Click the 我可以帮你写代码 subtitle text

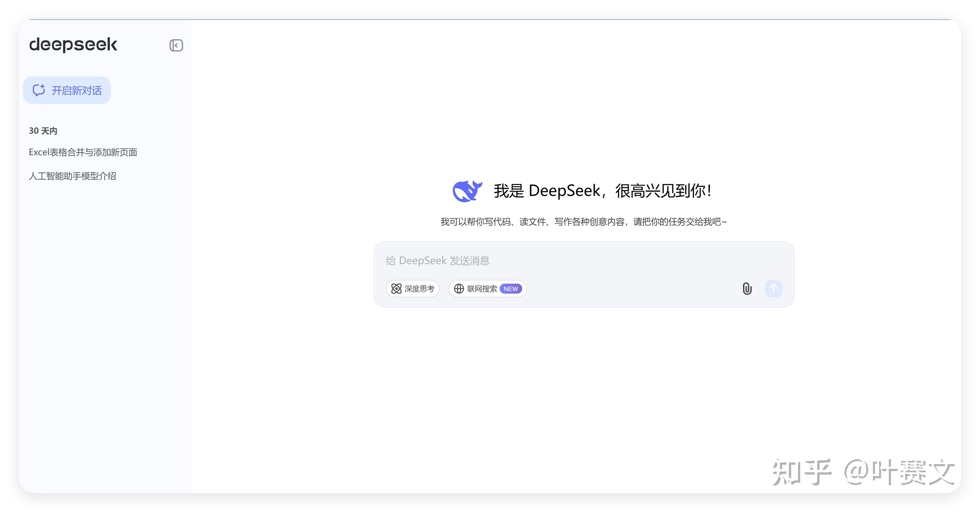pyautogui.click(x=583, y=222)
